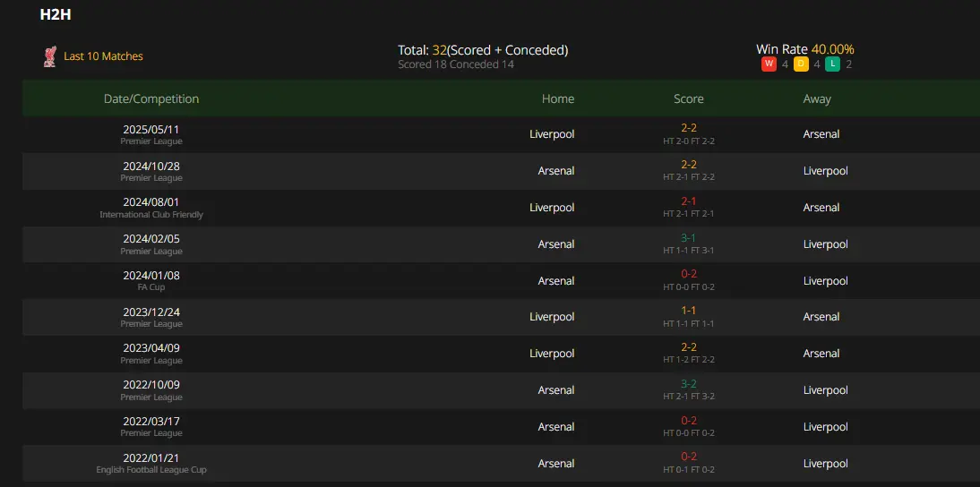Select the Score column header

pos(689,98)
